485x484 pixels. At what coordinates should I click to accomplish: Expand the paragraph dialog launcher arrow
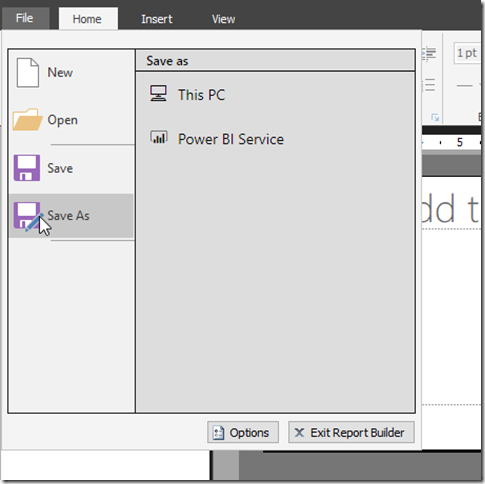tap(435, 117)
